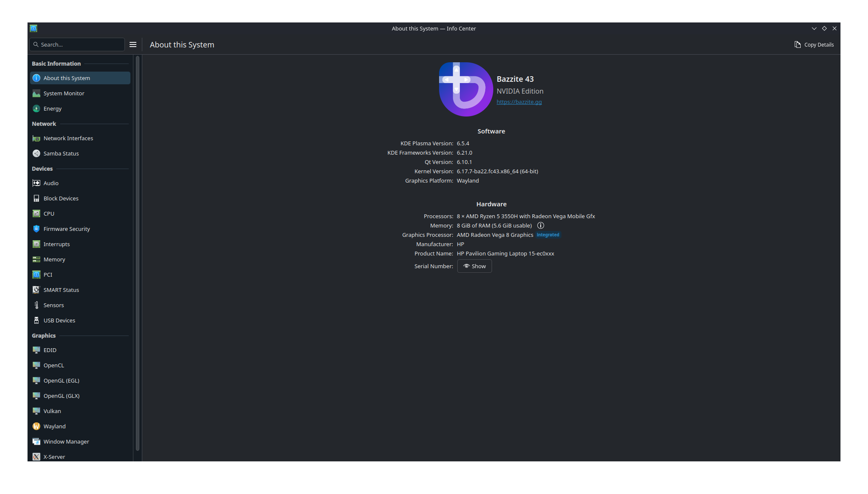Image resolution: width=868 pixels, height=494 pixels.
Task: Select the EDID graphics entry
Action: coord(50,350)
